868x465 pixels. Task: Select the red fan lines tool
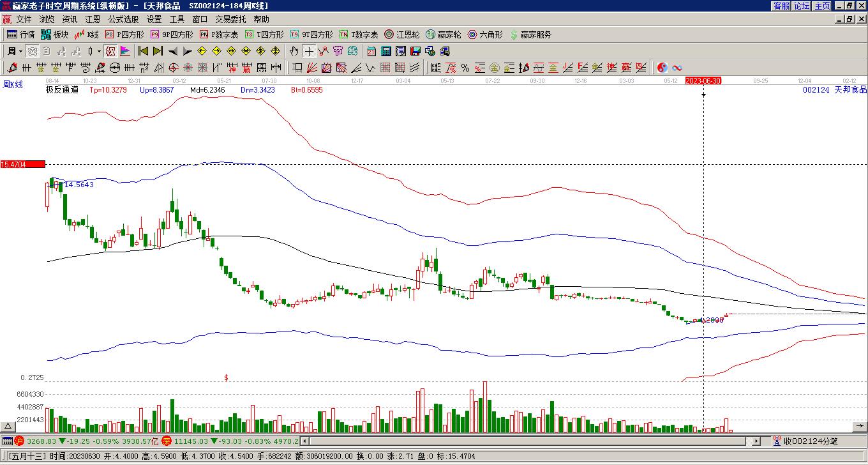point(312,68)
